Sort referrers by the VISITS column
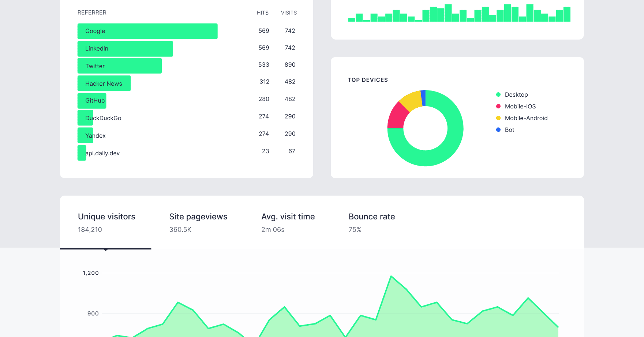644x337 pixels. click(x=289, y=13)
